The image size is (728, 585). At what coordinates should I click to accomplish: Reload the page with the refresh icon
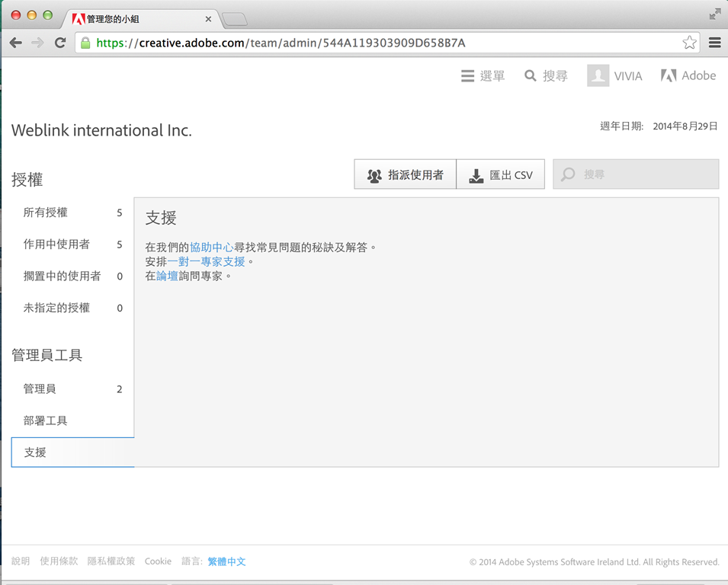coord(60,43)
